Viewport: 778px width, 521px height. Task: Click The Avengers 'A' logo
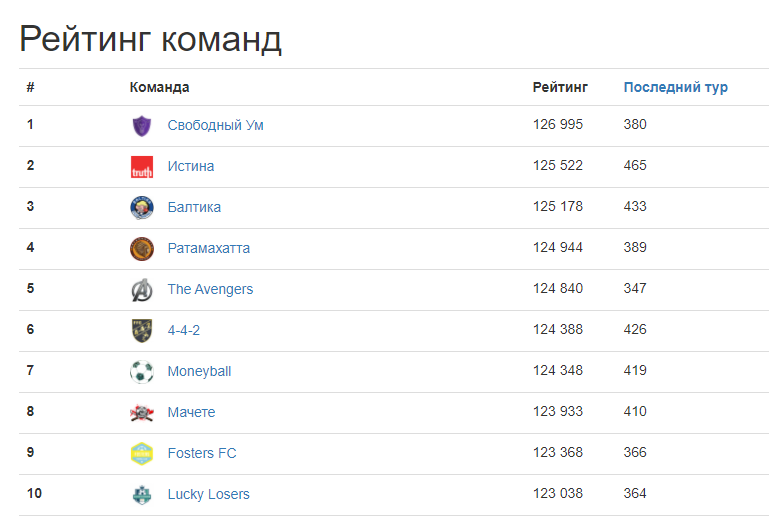[x=142, y=290]
